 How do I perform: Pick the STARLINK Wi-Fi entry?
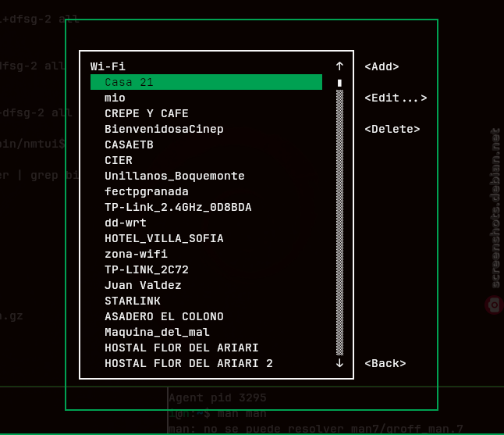[x=206, y=301]
